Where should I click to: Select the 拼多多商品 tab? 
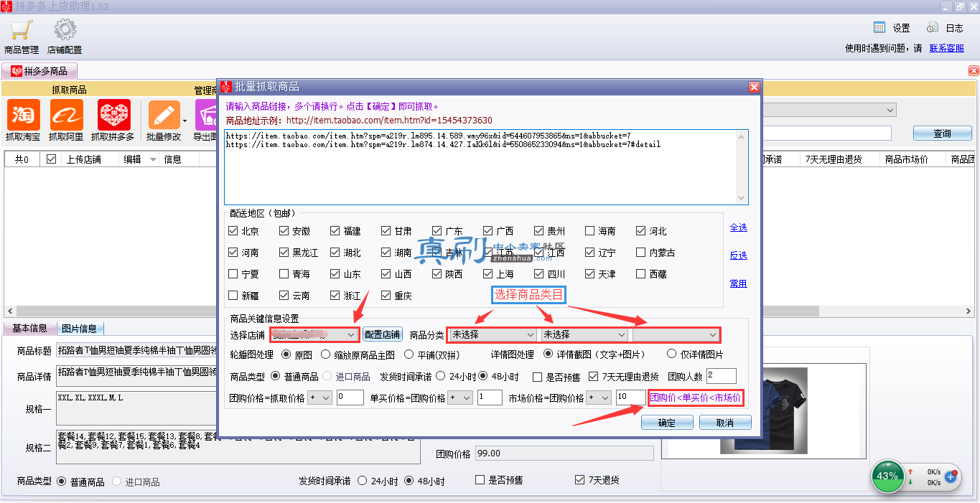tap(39, 71)
